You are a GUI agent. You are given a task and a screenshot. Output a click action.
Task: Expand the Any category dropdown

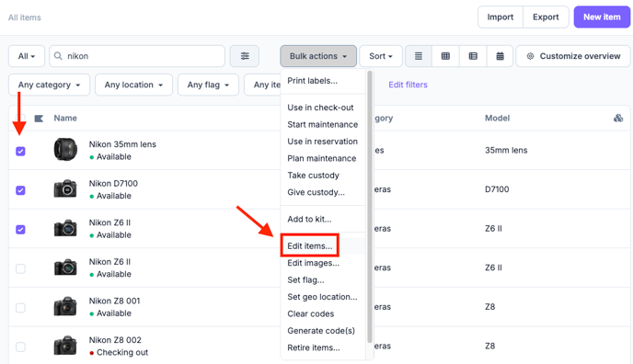coord(50,85)
